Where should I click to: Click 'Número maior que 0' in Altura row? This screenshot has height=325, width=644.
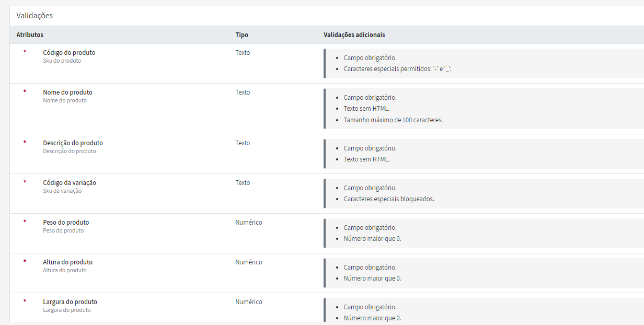point(372,278)
